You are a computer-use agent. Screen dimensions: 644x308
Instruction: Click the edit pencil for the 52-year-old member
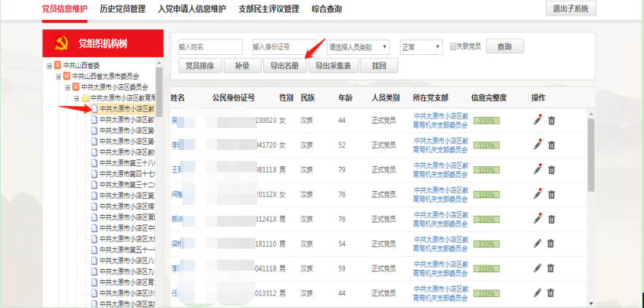[x=538, y=145]
